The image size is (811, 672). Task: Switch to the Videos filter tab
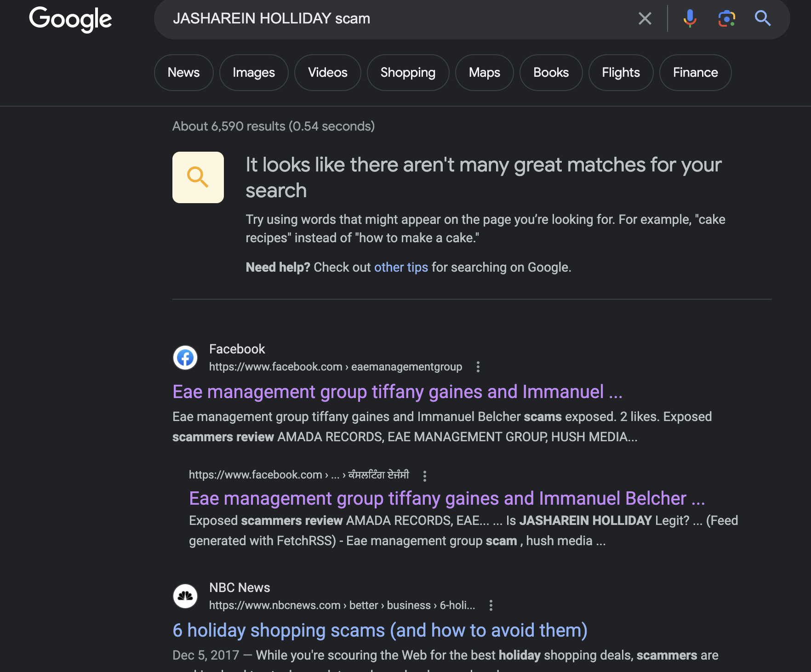point(328,73)
